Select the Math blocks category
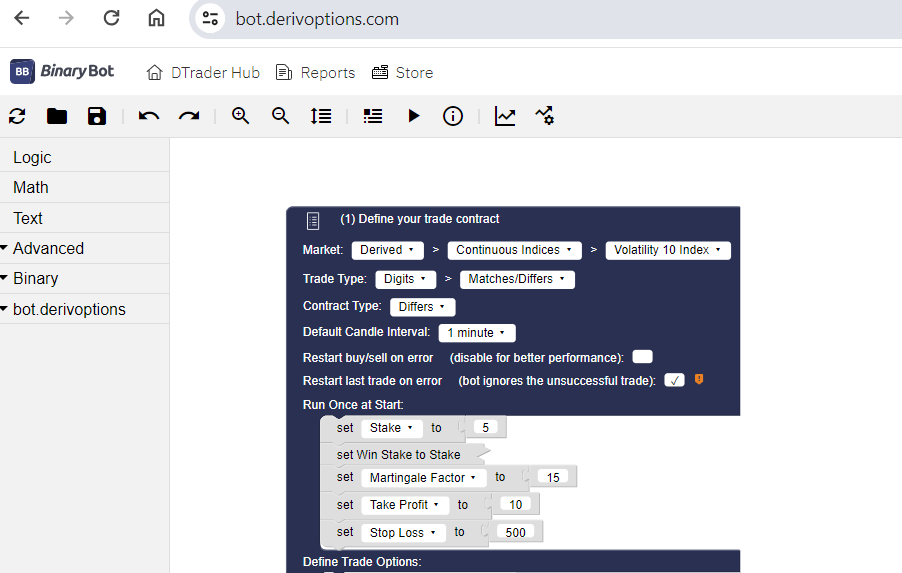 tap(31, 187)
